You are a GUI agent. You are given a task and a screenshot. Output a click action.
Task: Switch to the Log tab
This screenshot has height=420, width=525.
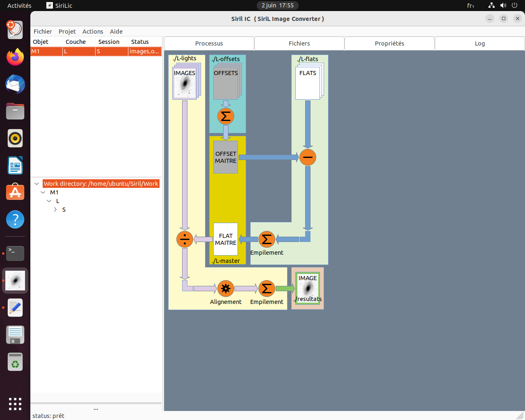pos(480,43)
